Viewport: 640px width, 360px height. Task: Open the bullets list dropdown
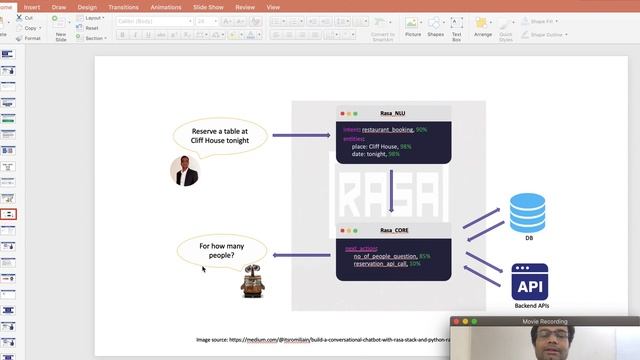(284, 21)
